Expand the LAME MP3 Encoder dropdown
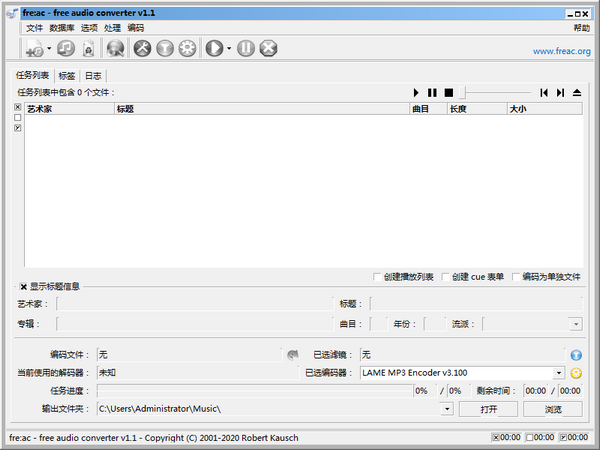This screenshot has height=450, width=600. click(559, 373)
